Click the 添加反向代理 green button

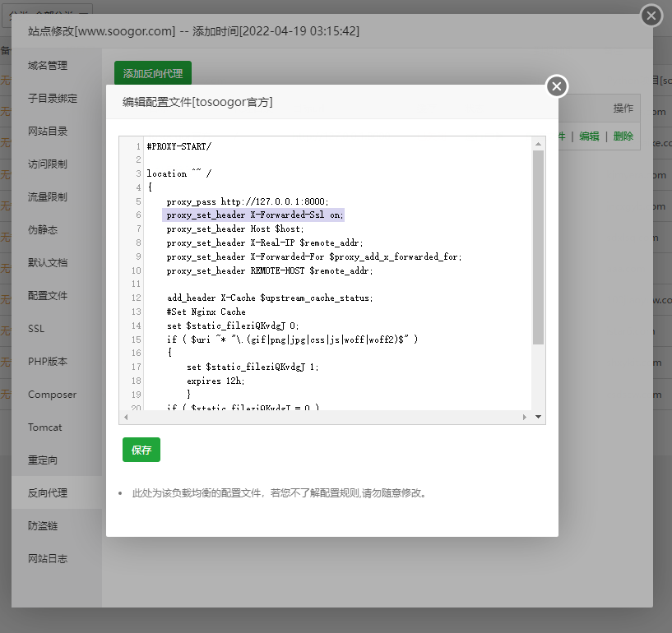(x=151, y=72)
